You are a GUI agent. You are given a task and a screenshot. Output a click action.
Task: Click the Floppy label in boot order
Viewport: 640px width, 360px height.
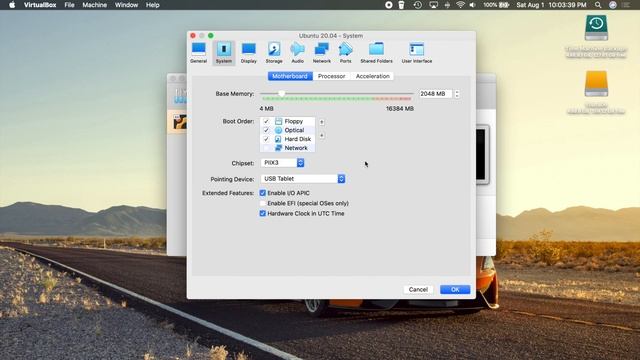pos(293,121)
